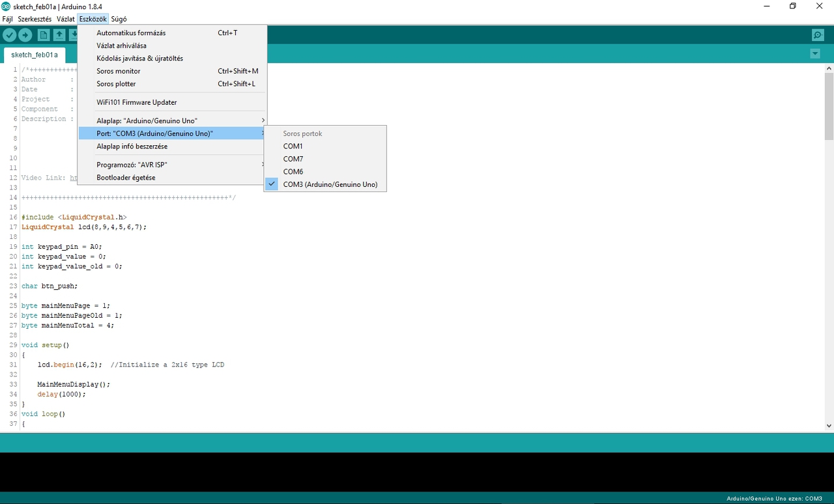This screenshot has width=834, height=504.
Task: Open the Vázlat menu
Action: (65, 19)
